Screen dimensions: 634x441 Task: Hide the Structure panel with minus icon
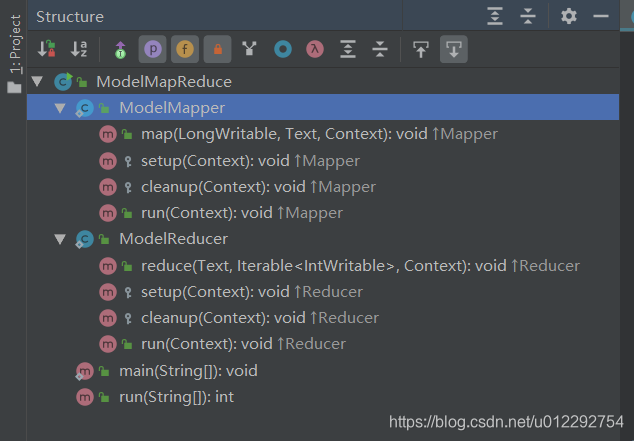coord(601,17)
